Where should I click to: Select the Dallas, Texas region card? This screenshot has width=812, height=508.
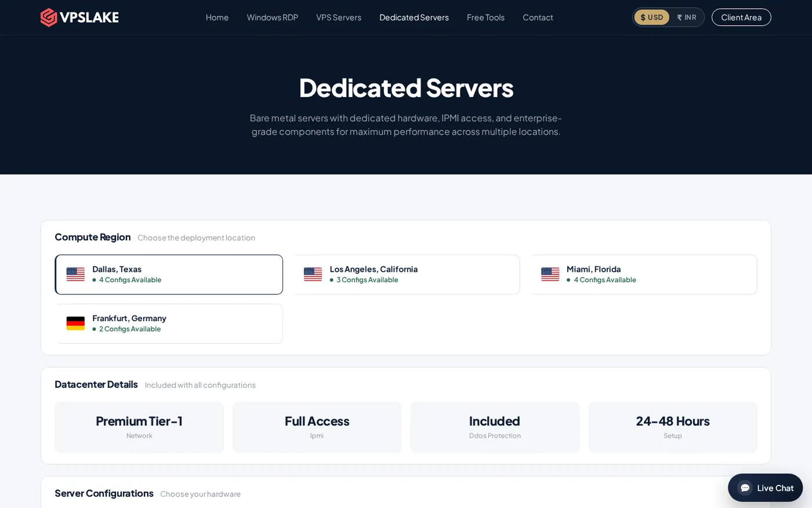pos(169,275)
